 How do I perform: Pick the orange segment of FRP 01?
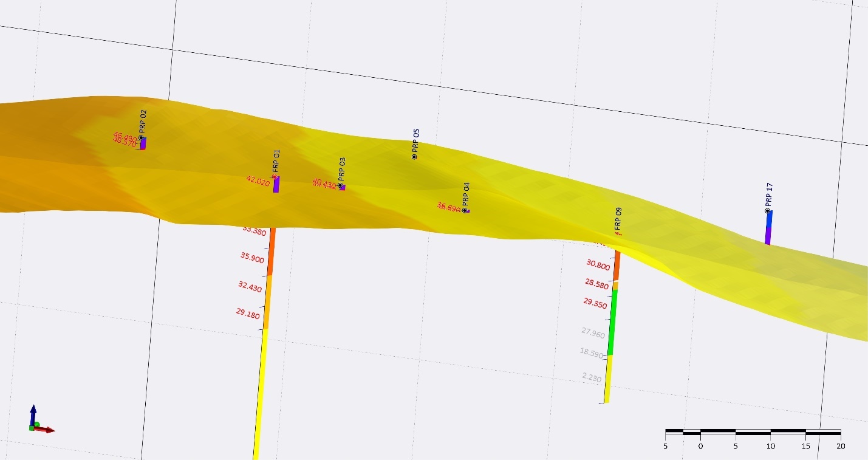point(271,252)
